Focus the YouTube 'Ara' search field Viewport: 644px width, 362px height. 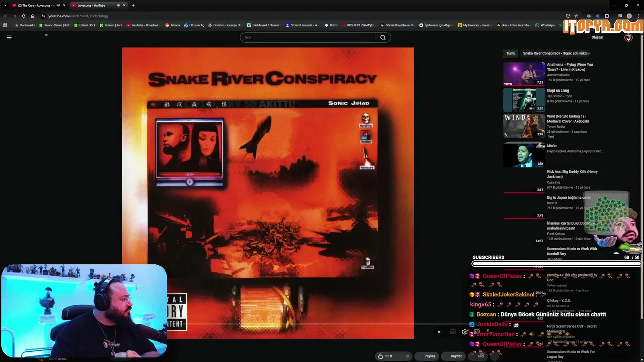pos(307,37)
